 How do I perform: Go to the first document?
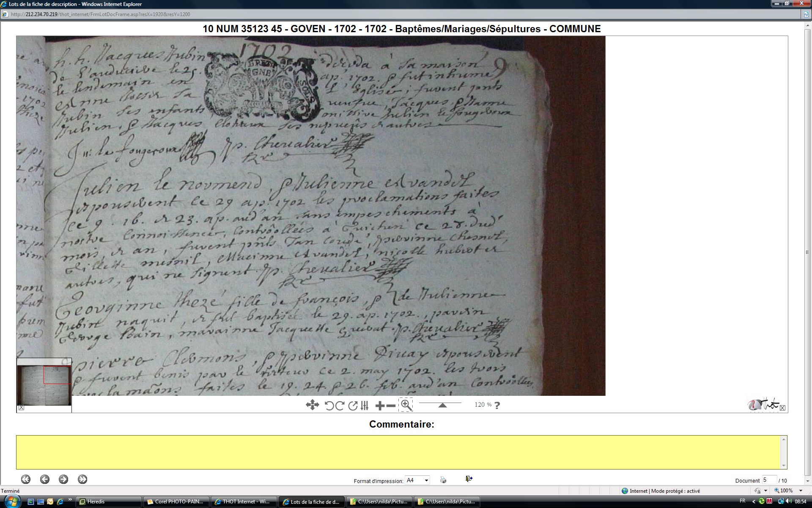26,479
